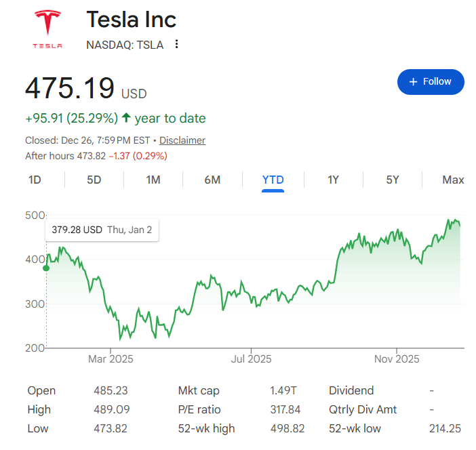Image resolution: width=476 pixels, height=450 pixels.
Task: Click the plus Follow button
Action: tap(431, 81)
